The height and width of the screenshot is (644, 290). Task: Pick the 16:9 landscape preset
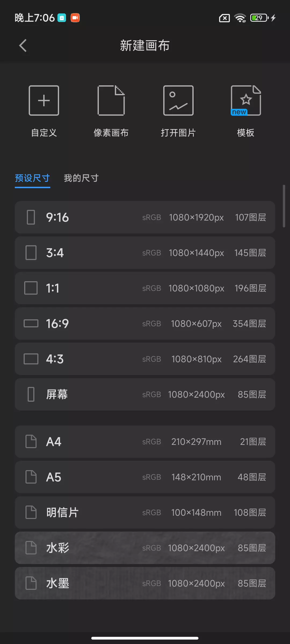click(145, 324)
